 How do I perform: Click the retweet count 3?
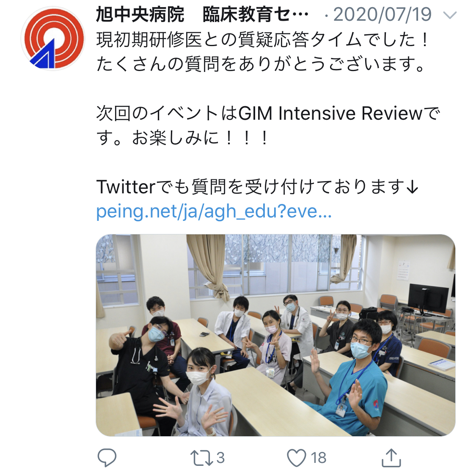tap(220, 458)
